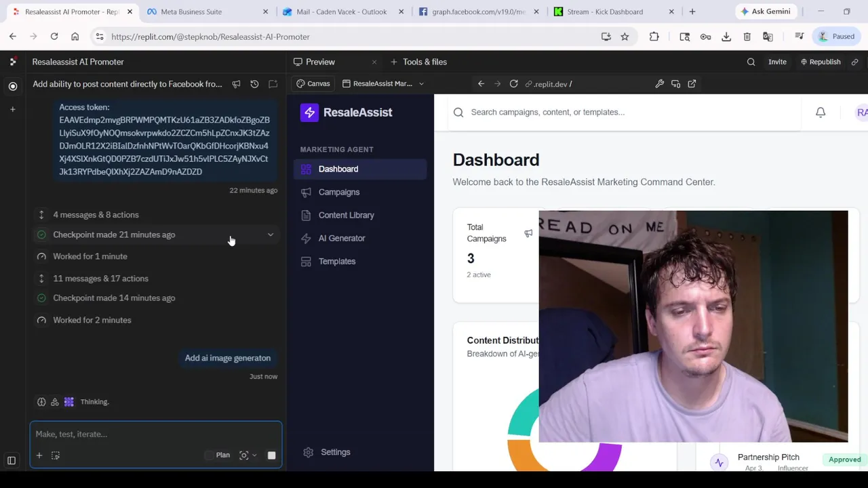Expand Worked for 2 minutes entry

coord(92,320)
